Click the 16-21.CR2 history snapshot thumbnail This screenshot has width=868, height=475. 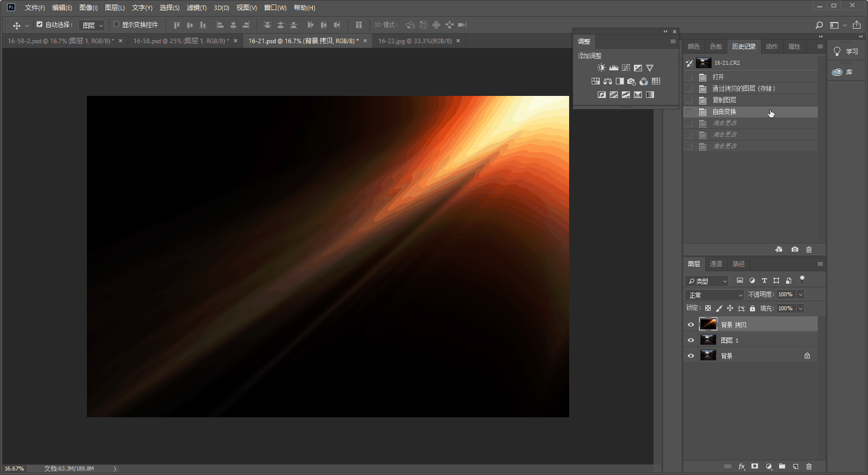point(704,63)
